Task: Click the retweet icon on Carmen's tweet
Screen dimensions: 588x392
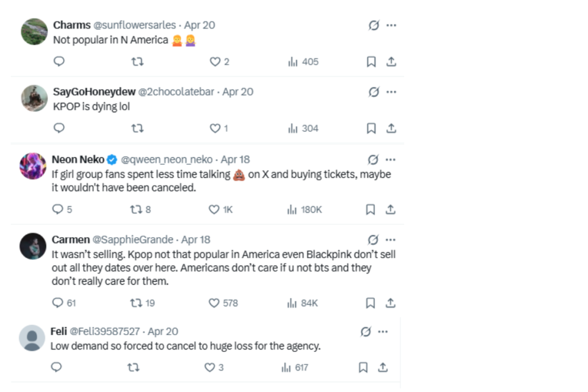Action: (137, 303)
